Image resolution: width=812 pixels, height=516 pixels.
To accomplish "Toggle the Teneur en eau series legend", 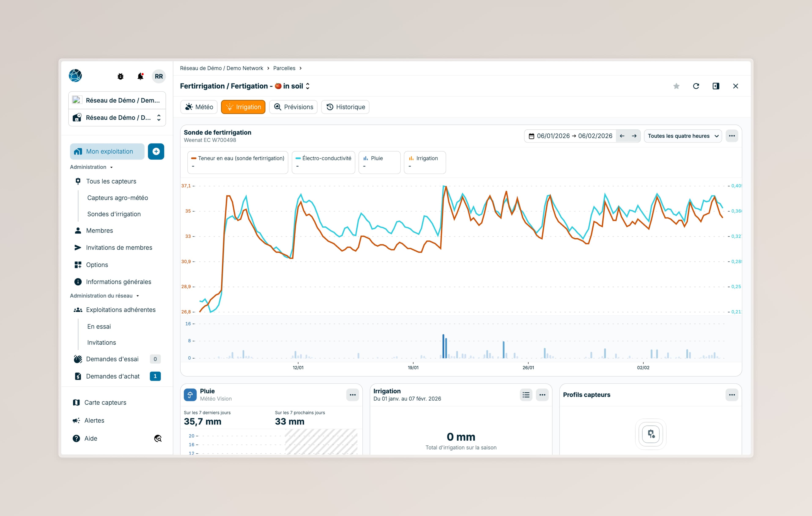I will point(238,162).
